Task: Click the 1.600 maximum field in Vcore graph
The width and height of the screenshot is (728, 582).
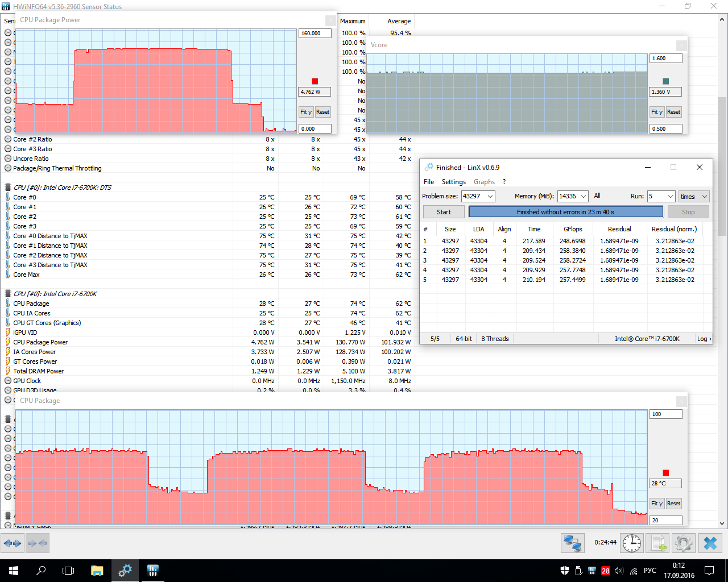Action: (666, 59)
